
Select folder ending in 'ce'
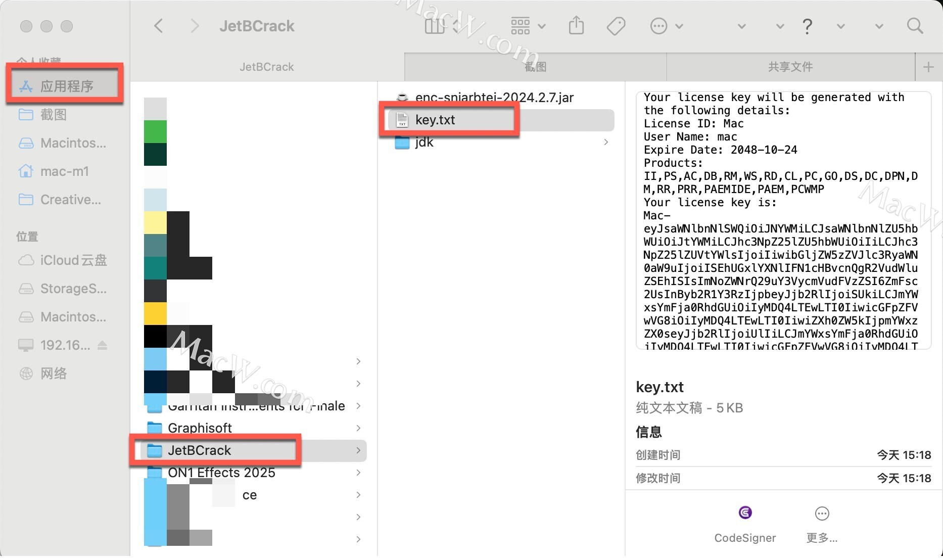[255, 495]
